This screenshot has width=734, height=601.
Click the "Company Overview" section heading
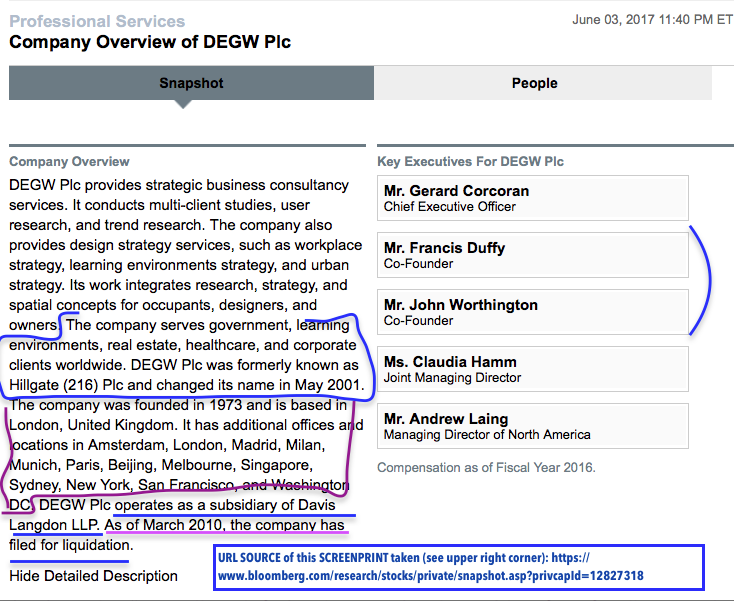point(69,161)
